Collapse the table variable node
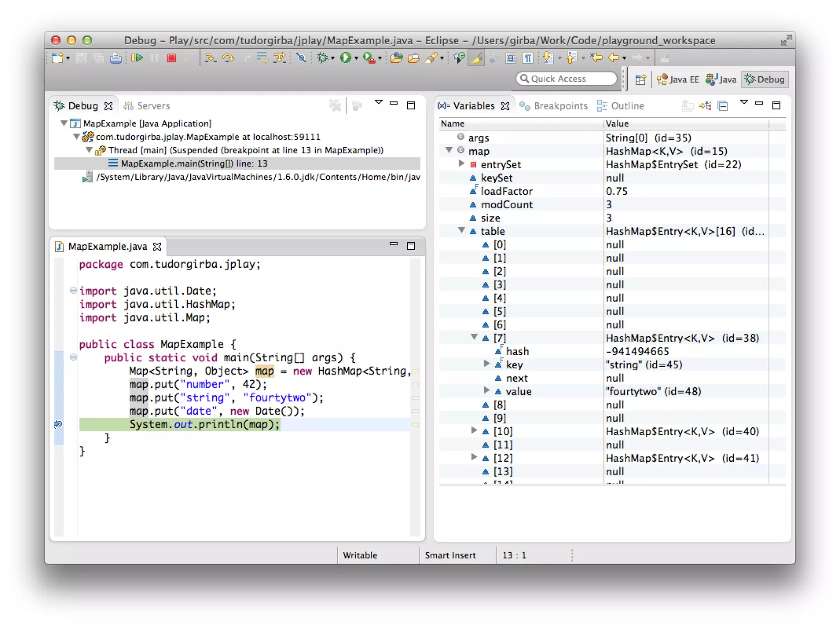840x630 pixels. point(461,231)
